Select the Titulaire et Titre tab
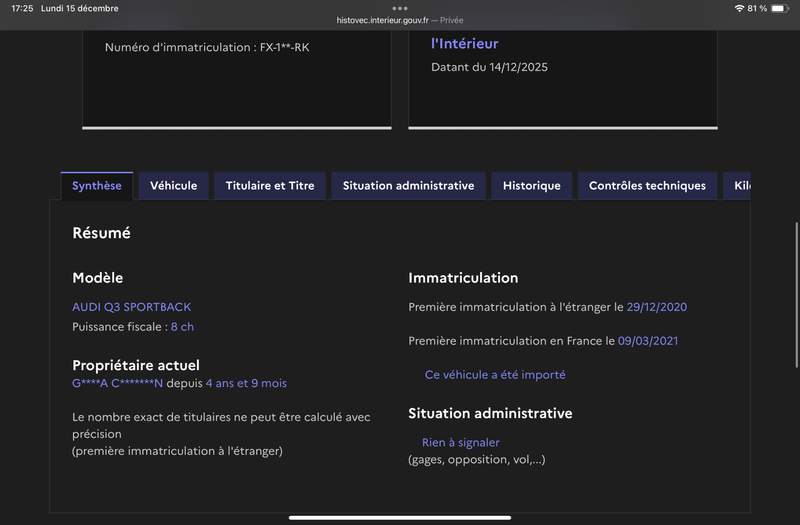The height and width of the screenshot is (525, 800). click(x=270, y=186)
